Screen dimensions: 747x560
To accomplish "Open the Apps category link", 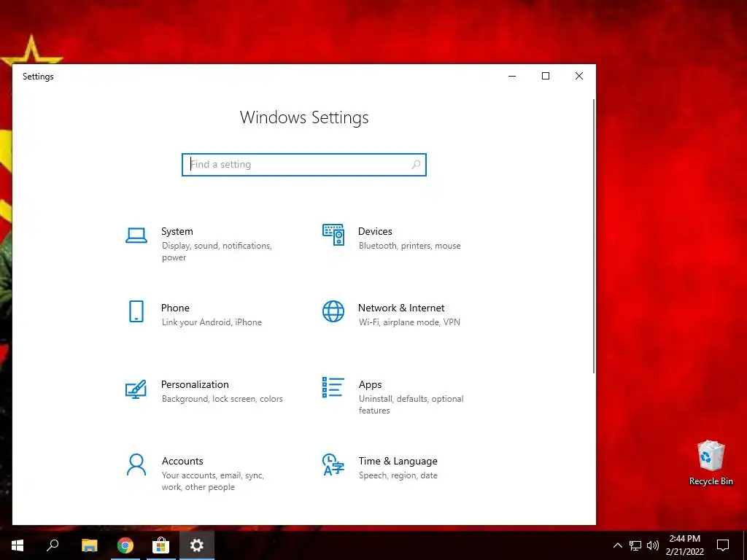I will [x=370, y=385].
